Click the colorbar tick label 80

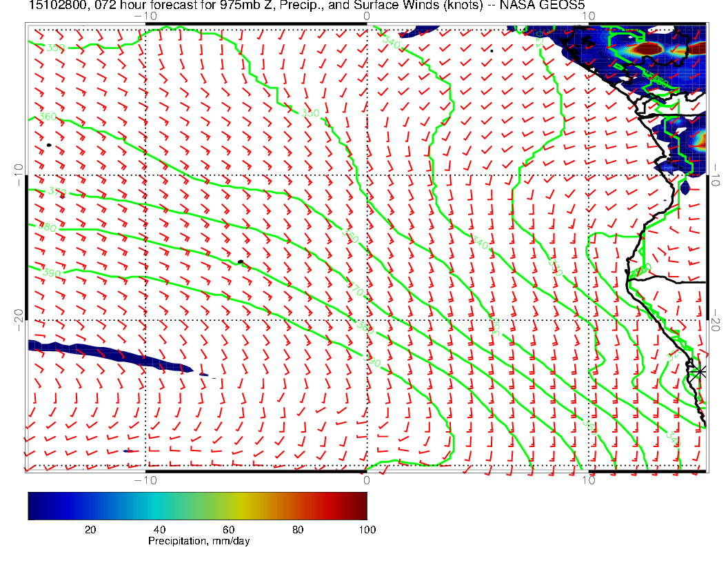(298, 529)
